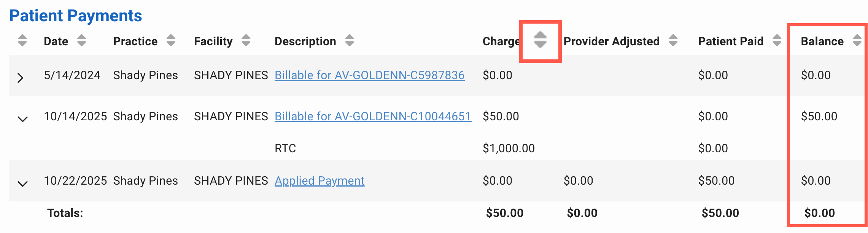Image resolution: width=868 pixels, height=233 pixels.
Task: Collapse the 10/22/2025 Applied Payment row
Action: (x=22, y=184)
